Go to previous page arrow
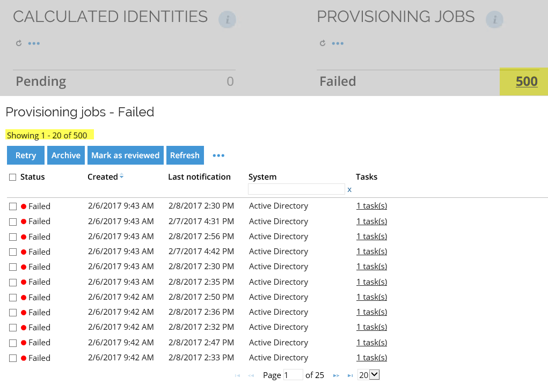Image resolution: width=548 pixels, height=392 pixels. [x=251, y=375]
